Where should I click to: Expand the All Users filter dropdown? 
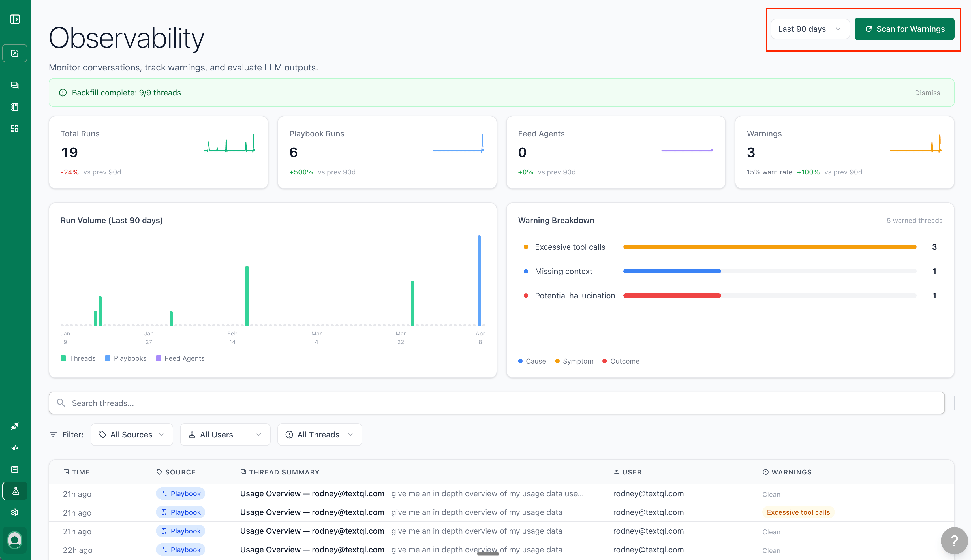pos(225,435)
